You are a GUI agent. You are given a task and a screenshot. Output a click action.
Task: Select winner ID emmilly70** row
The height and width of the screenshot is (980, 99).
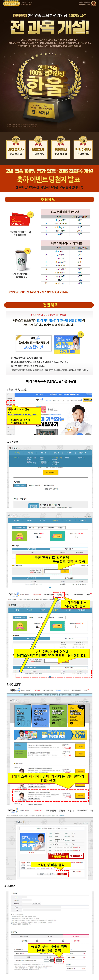(x=60, y=269)
